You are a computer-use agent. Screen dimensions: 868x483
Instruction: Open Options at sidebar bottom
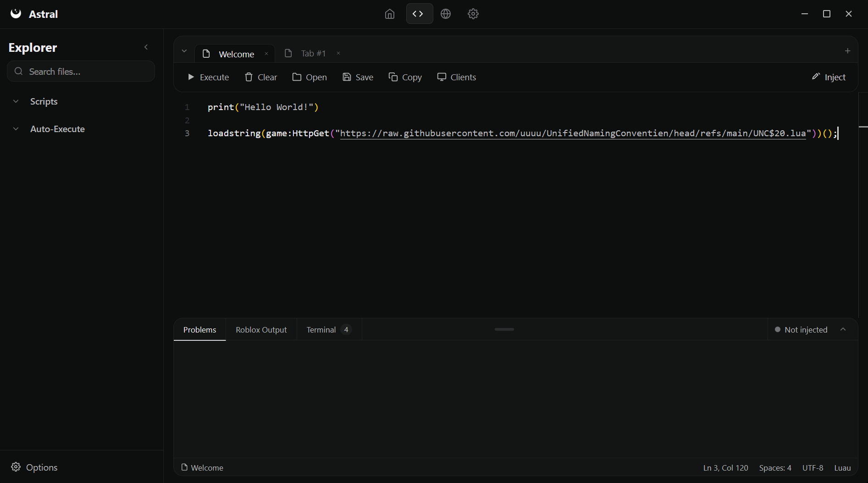(34, 467)
